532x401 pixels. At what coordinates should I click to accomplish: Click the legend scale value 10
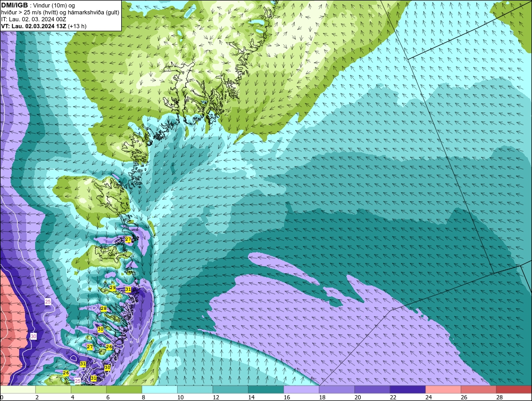coord(180,397)
